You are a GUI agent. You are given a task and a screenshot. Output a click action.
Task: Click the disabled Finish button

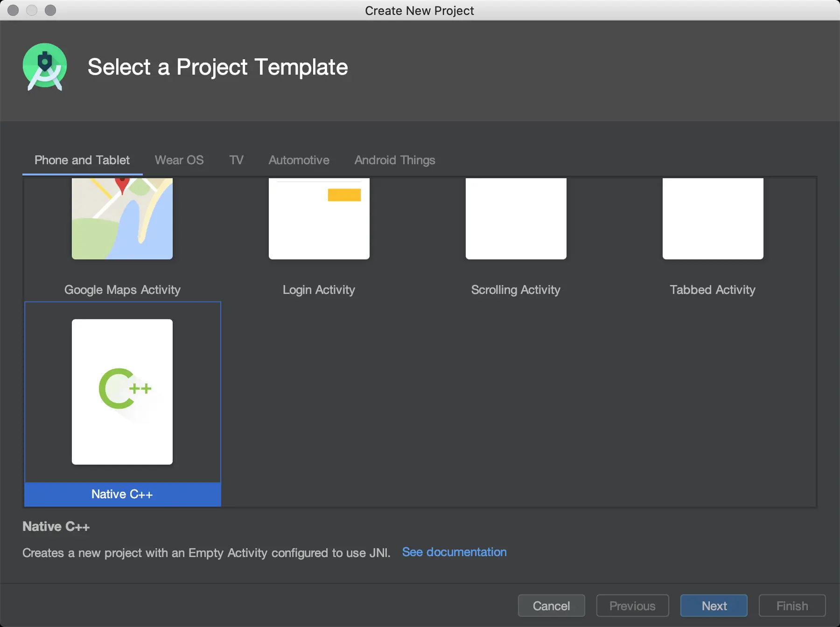click(792, 606)
